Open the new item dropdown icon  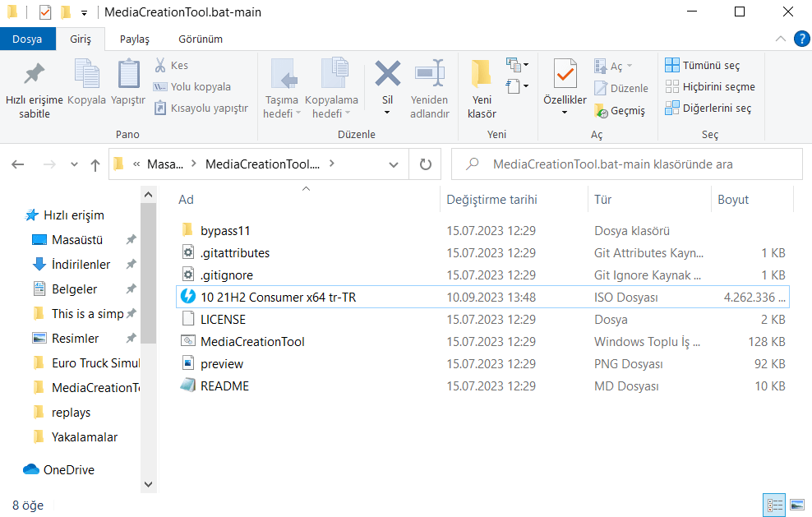(x=517, y=65)
